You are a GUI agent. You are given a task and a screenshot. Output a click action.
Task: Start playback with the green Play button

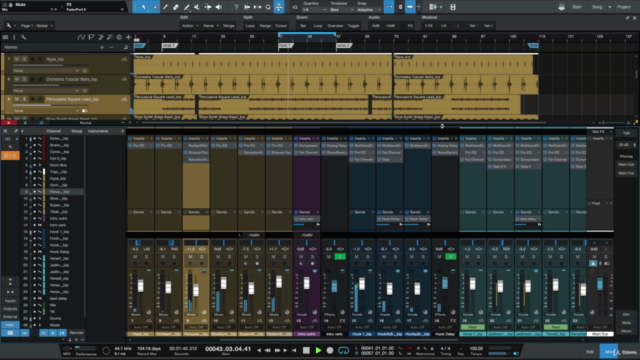coord(318,350)
